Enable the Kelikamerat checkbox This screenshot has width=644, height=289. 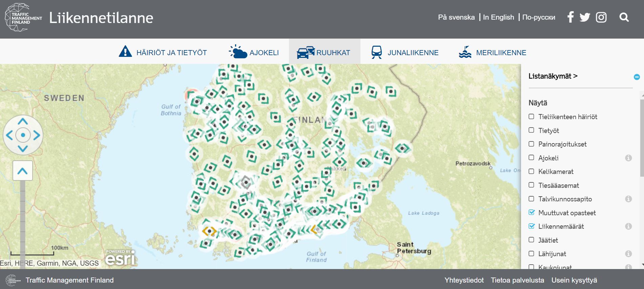(532, 171)
